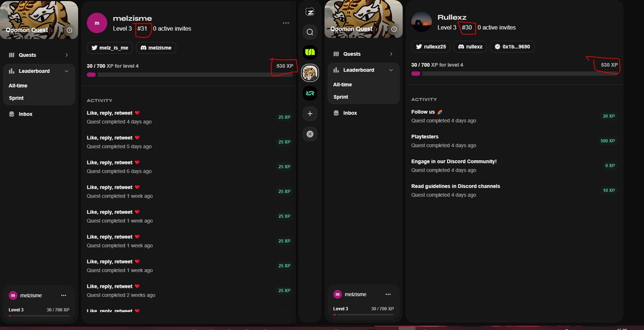Click the Leaderboard bar-chart icon in melzisme window
The height and width of the screenshot is (330, 644).
(12, 71)
